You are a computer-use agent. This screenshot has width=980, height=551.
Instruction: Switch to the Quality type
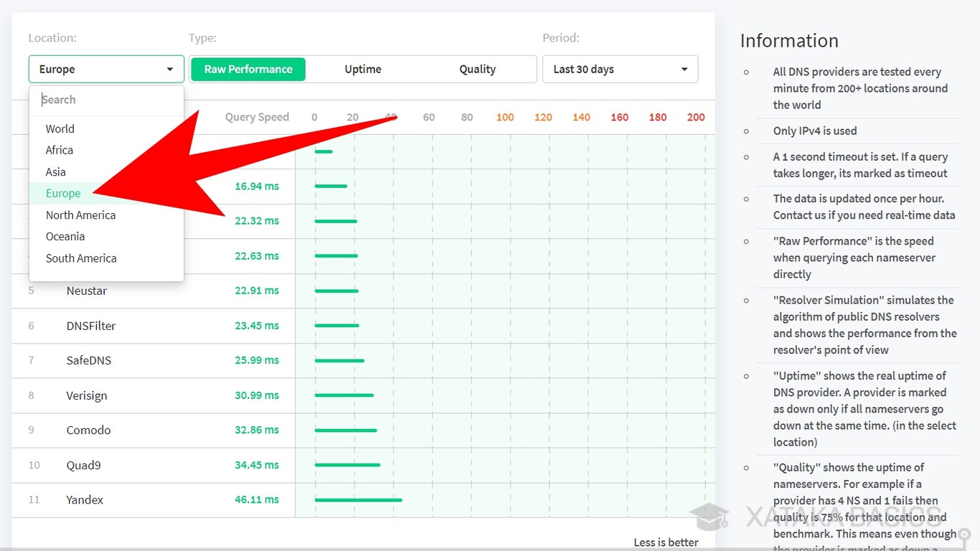(478, 70)
